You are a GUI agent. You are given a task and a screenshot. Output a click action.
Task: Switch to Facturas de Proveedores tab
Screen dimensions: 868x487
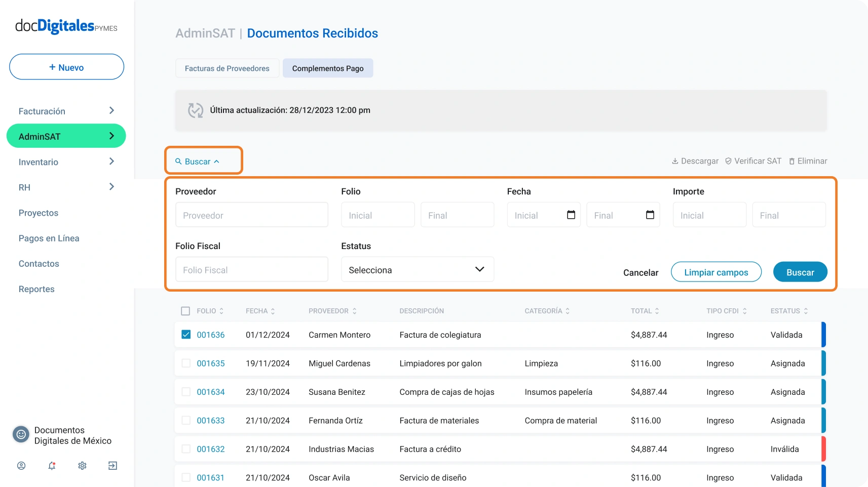tap(227, 68)
